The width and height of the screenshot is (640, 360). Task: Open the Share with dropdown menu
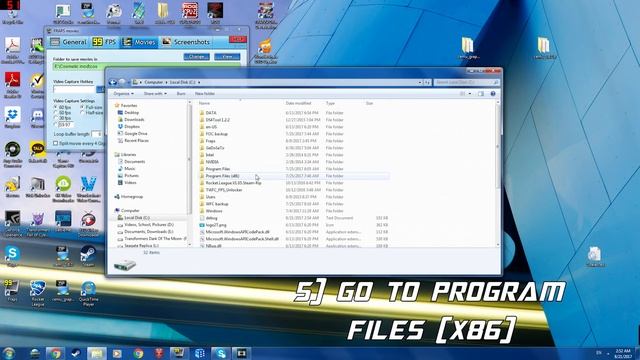(155, 94)
